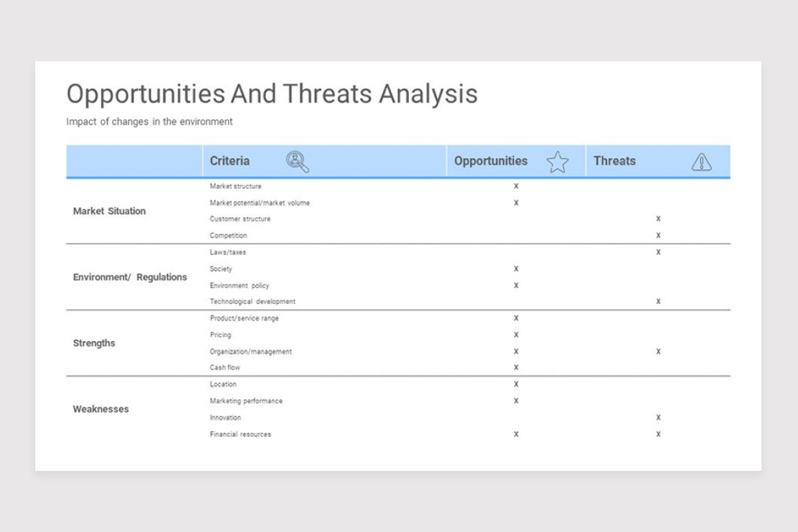This screenshot has height=532, width=798.
Task: Click the Threats X for Customer structure
Action: (658, 219)
